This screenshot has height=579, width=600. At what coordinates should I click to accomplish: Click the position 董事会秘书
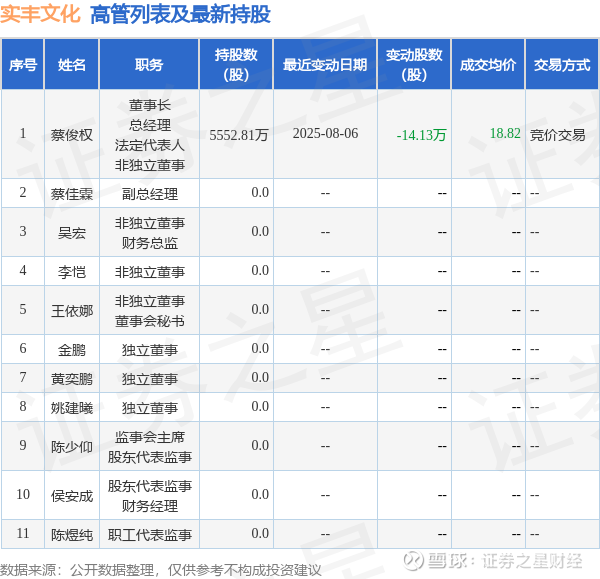tap(150, 321)
